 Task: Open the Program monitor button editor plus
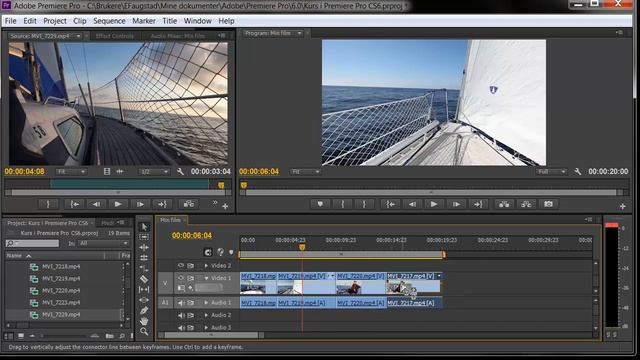pyautogui.click(x=622, y=207)
